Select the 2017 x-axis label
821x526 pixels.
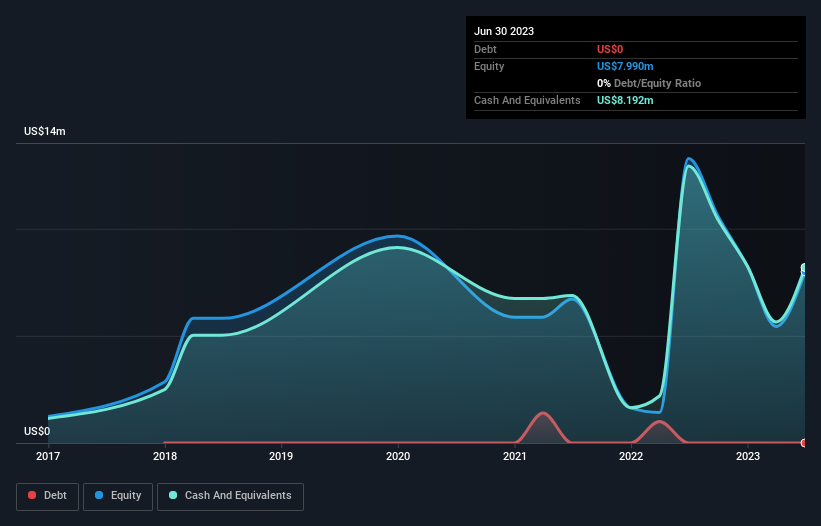click(48, 456)
